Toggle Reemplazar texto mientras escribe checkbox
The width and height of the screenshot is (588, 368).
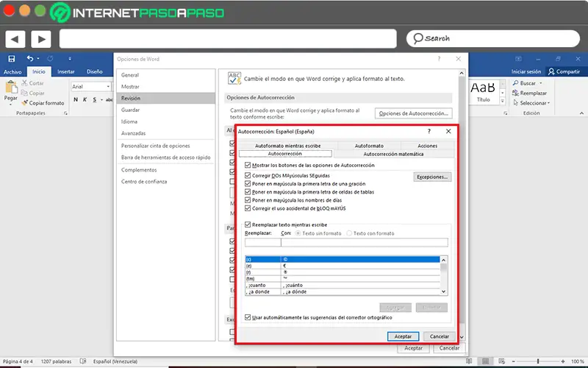[248, 224]
